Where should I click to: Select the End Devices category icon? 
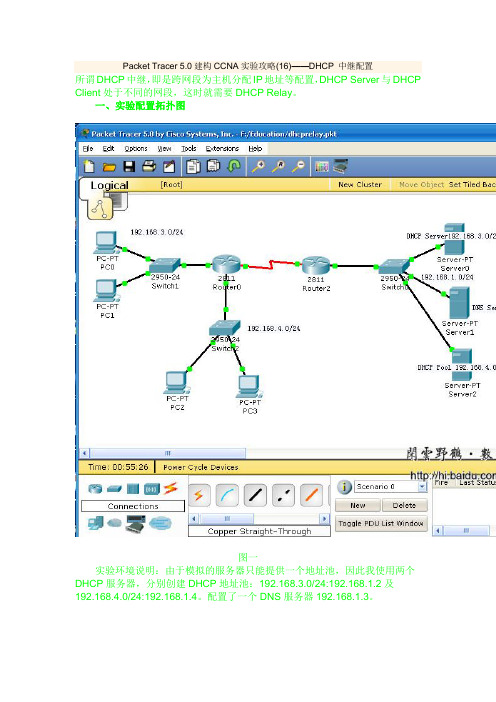(x=96, y=523)
